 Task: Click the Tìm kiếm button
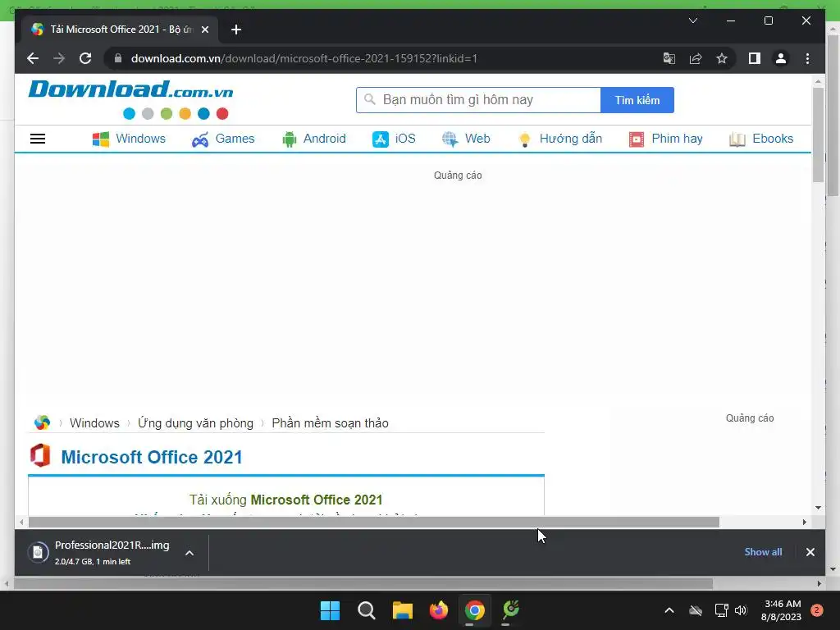click(x=637, y=100)
